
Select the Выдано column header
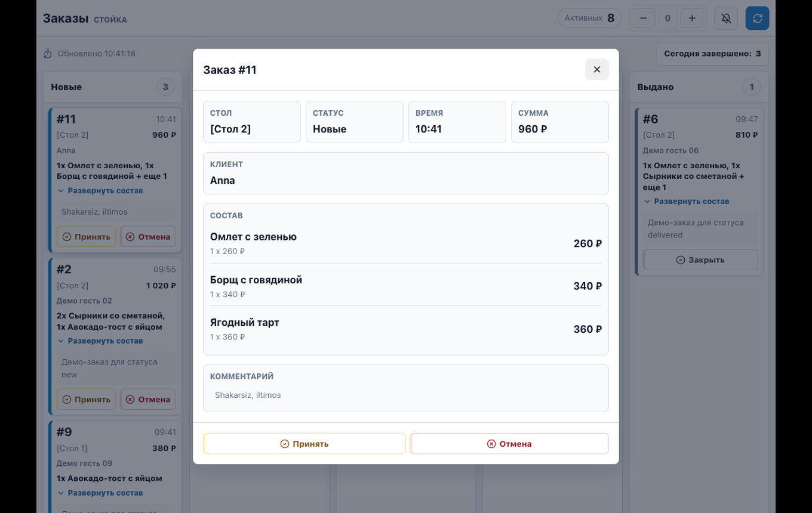(655, 87)
